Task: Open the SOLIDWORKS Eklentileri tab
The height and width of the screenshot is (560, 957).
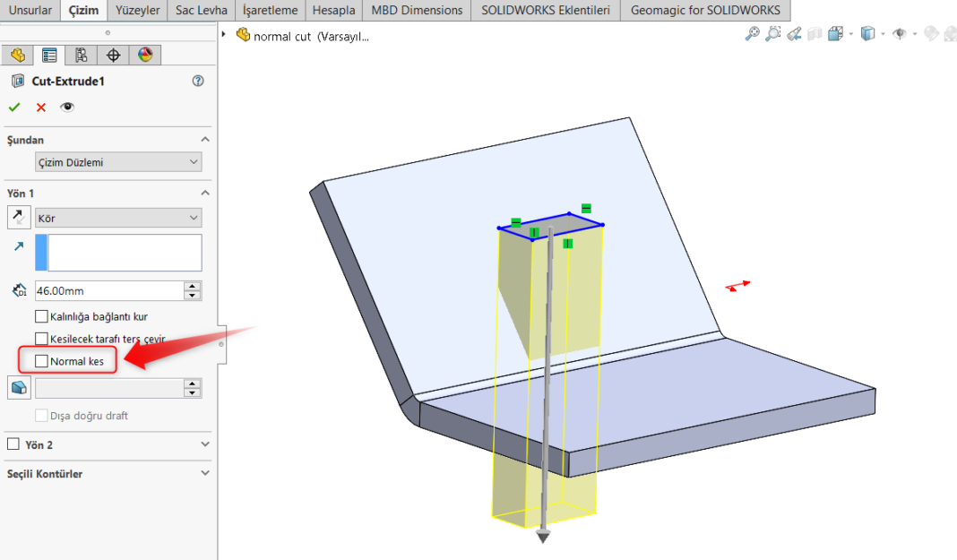Action: [546, 11]
